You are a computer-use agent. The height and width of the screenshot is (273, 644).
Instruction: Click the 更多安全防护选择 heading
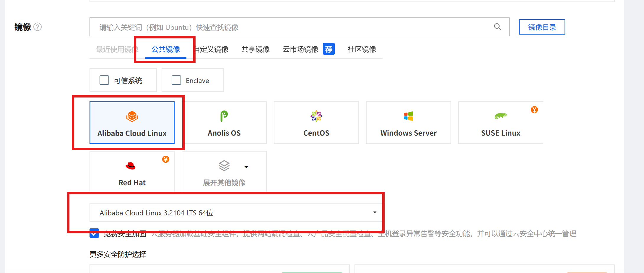118,254
